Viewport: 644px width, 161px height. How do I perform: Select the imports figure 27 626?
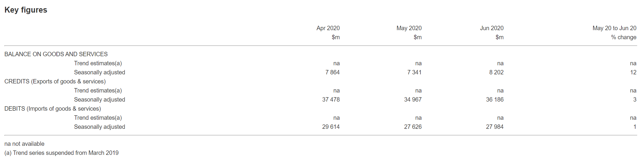click(413, 127)
